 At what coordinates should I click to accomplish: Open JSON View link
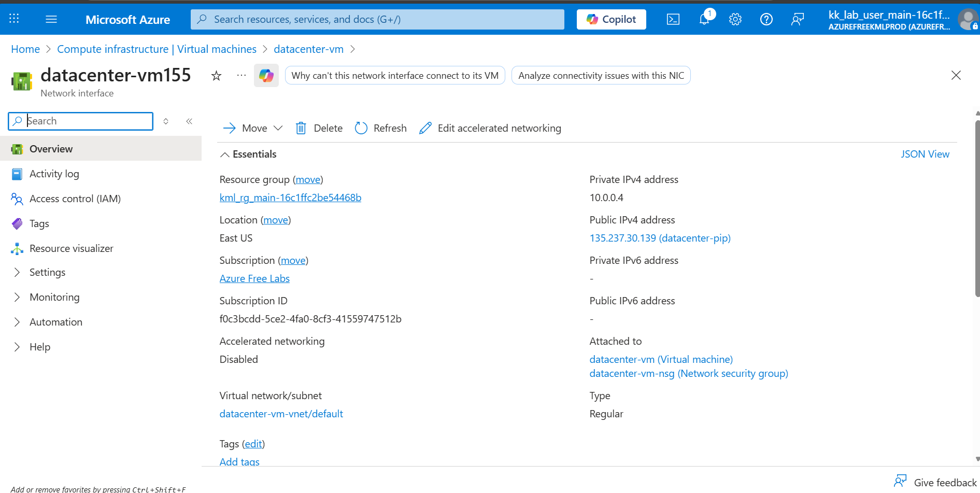coord(925,154)
